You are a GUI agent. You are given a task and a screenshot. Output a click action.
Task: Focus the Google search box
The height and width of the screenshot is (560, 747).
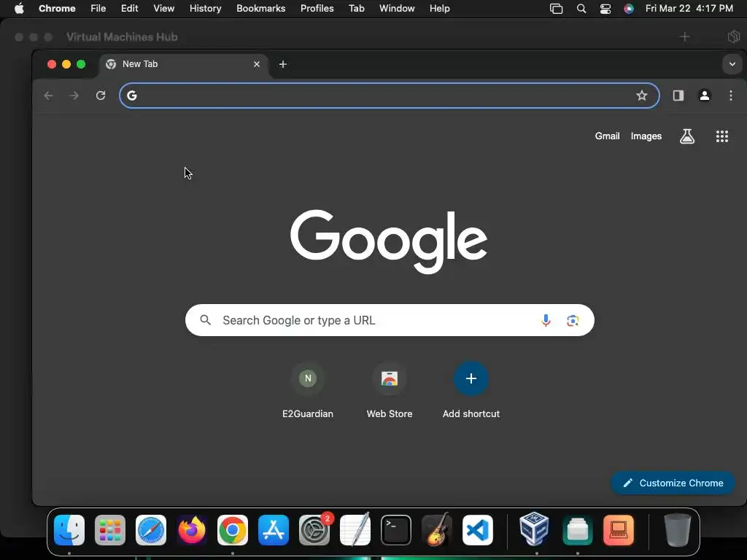390,320
